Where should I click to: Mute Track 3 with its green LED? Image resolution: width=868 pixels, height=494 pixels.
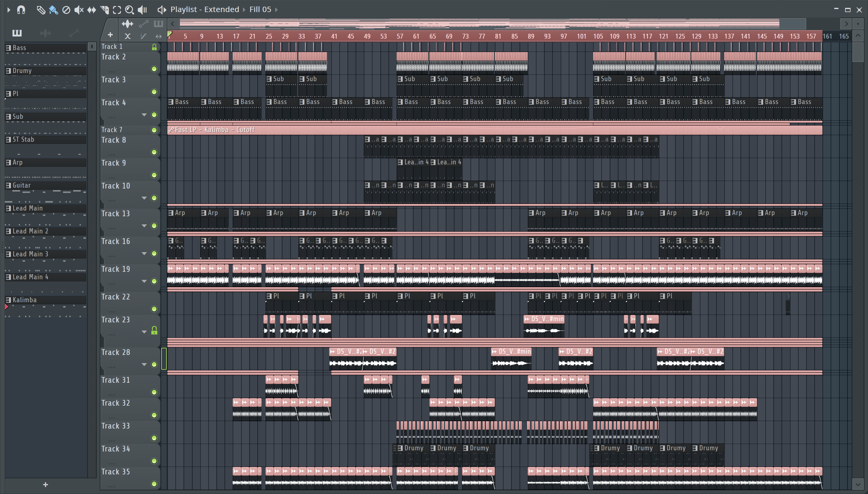click(154, 92)
